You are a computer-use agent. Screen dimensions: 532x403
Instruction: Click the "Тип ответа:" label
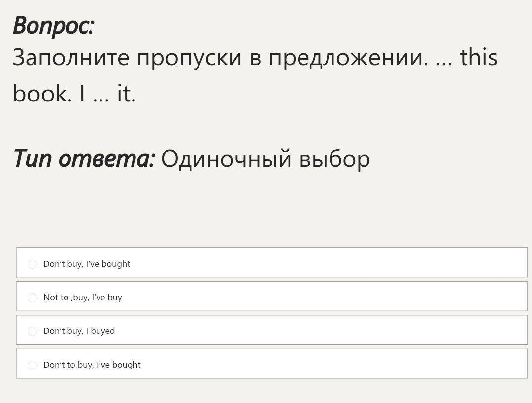pyautogui.click(x=84, y=159)
